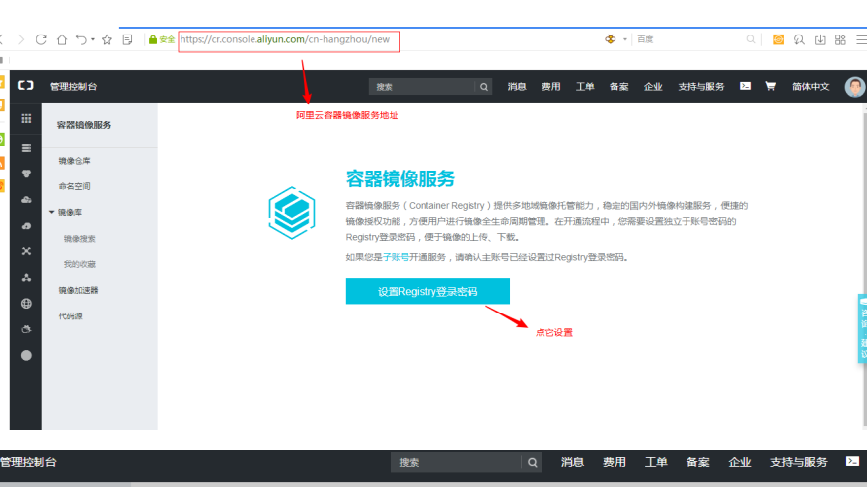Open 备案 in the upper console header
Screen dimensions: 868x487
point(618,87)
